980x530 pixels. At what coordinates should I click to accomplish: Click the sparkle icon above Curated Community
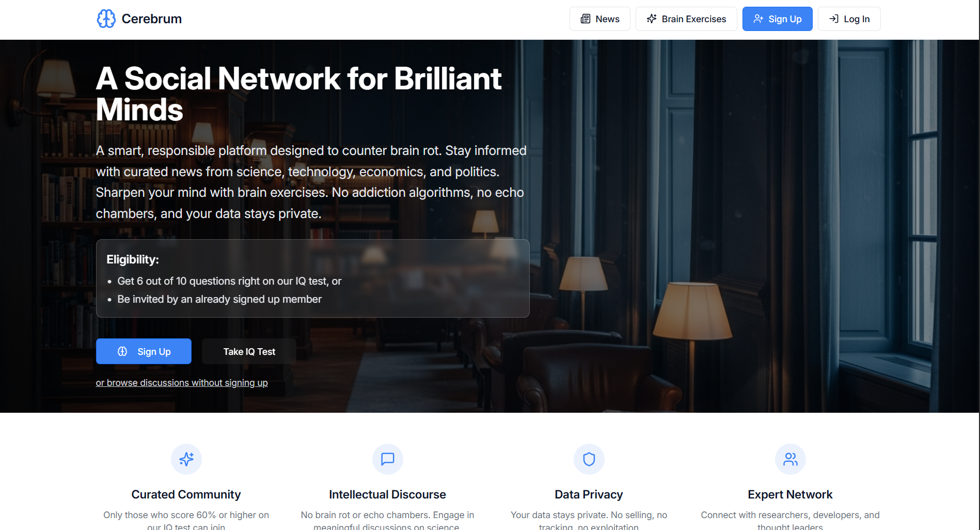[186, 459]
